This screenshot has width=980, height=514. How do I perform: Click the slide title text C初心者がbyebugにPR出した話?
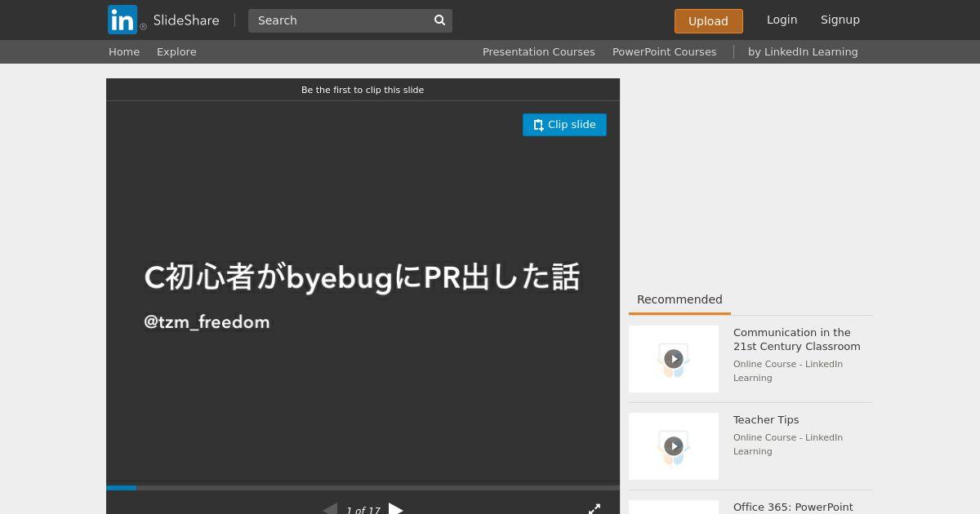pos(362,277)
